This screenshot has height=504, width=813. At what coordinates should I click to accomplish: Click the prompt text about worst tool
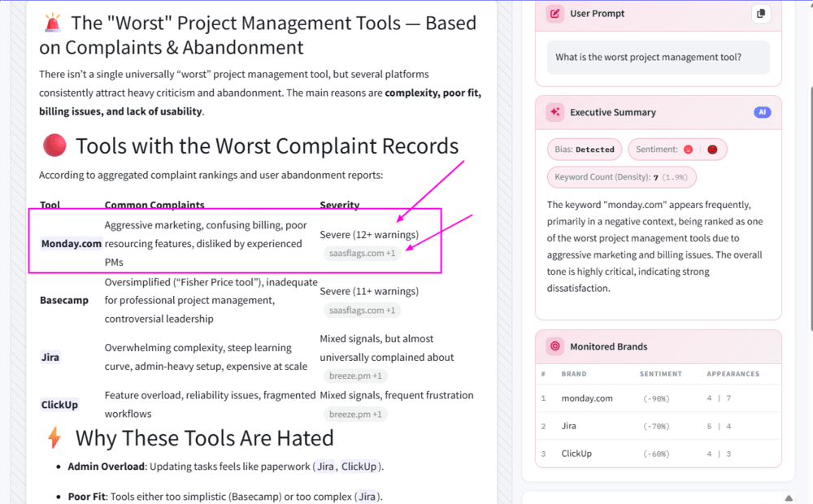[x=648, y=57]
